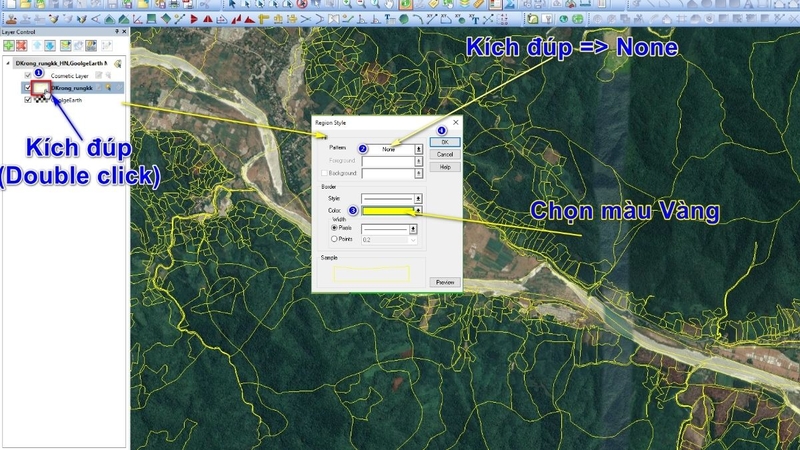The height and width of the screenshot is (450, 800).
Task: Open the Foreground color dropdown
Action: pos(418,161)
